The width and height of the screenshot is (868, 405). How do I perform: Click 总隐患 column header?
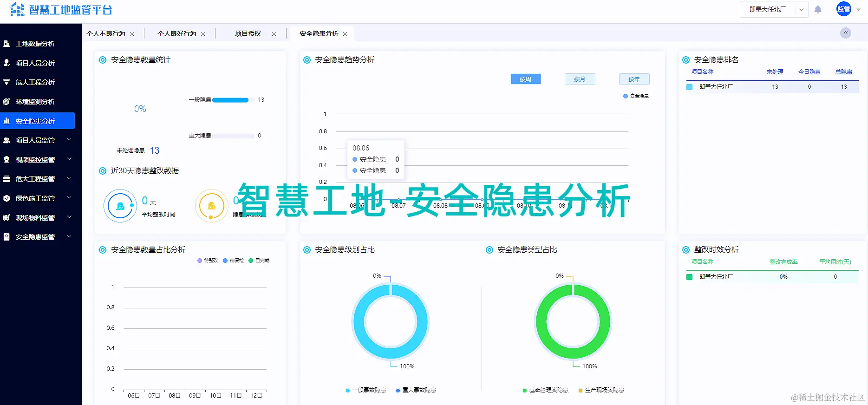844,72
